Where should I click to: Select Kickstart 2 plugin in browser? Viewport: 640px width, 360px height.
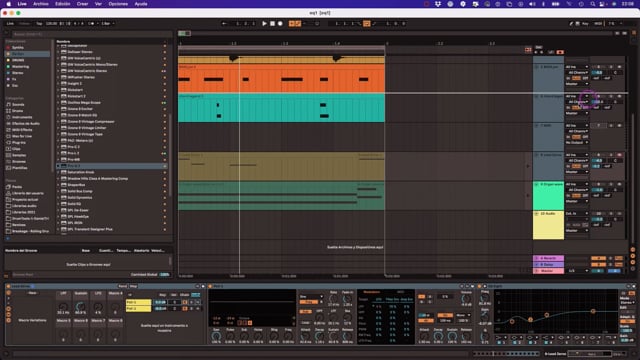coord(76,96)
